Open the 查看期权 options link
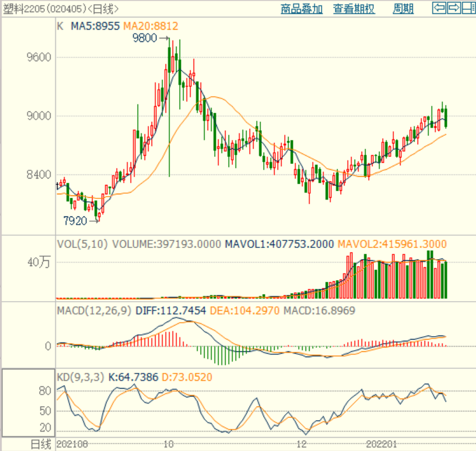 click(354, 9)
